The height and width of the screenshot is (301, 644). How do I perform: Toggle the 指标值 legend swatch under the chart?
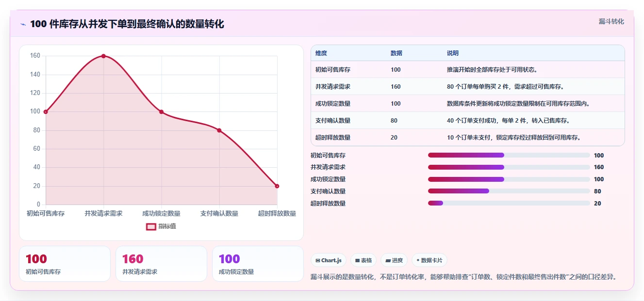click(151, 226)
